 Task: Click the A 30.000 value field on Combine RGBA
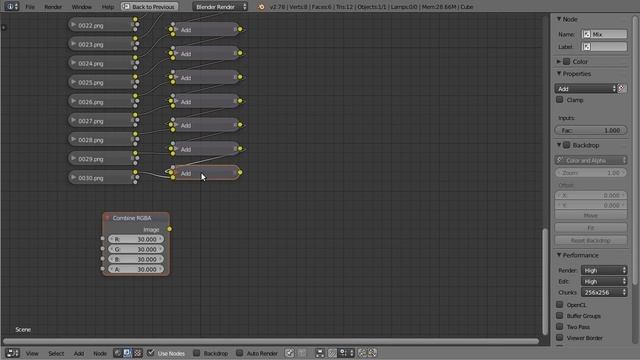[x=136, y=269]
